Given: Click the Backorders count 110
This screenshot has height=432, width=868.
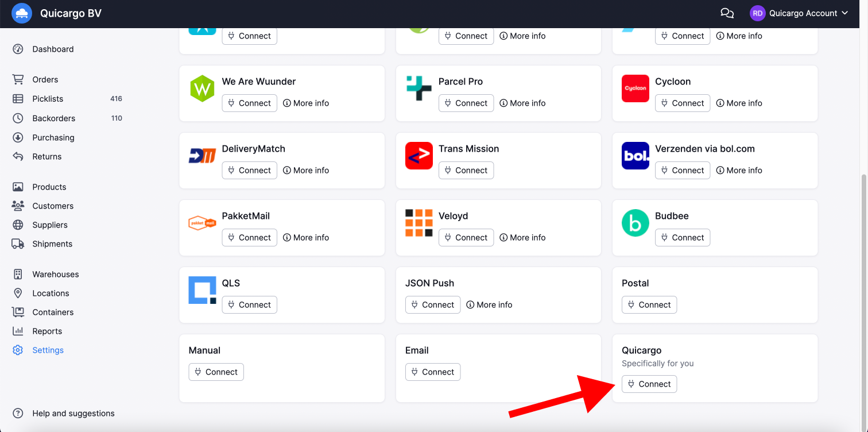Looking at the screenshot, I should pyautogui.click(x=117, y=118).
